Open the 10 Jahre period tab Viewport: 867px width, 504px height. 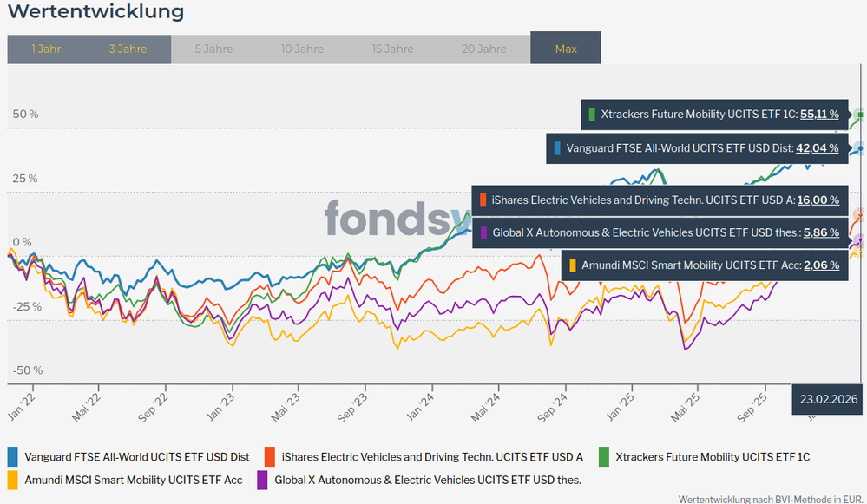[x=302, y=49]
